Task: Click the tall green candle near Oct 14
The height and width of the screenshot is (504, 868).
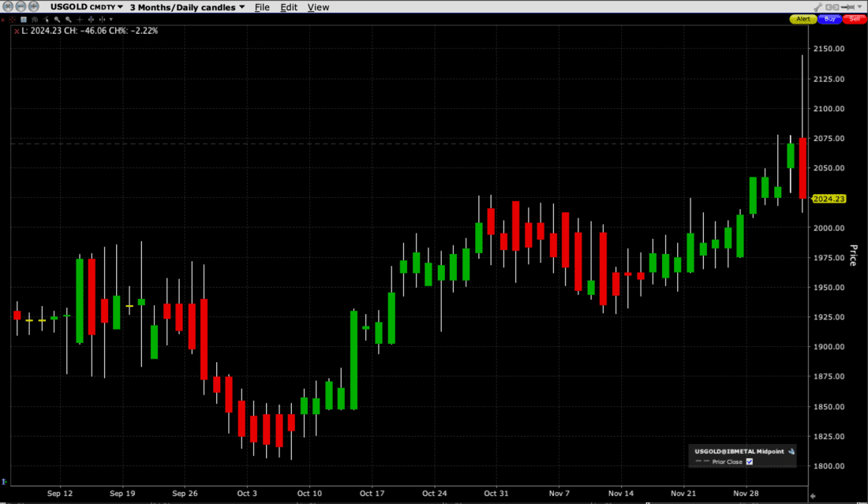Action: coord(354,360)
